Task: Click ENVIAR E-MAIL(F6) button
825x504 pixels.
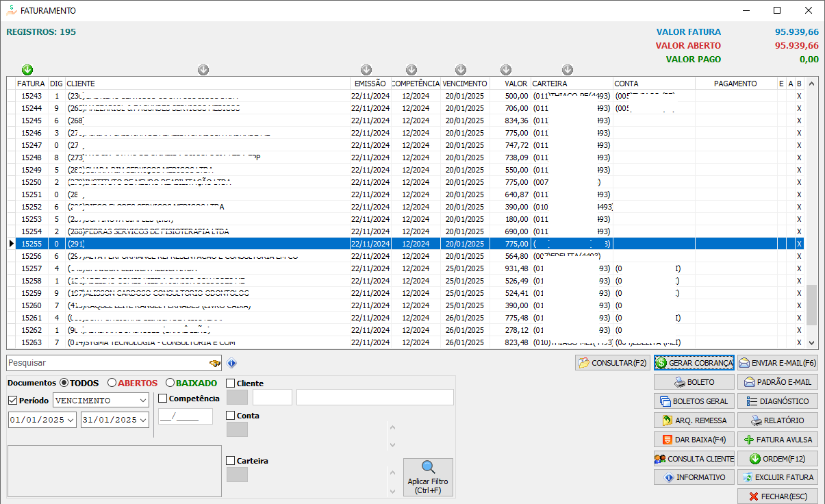Action: [x=777, y=363]
